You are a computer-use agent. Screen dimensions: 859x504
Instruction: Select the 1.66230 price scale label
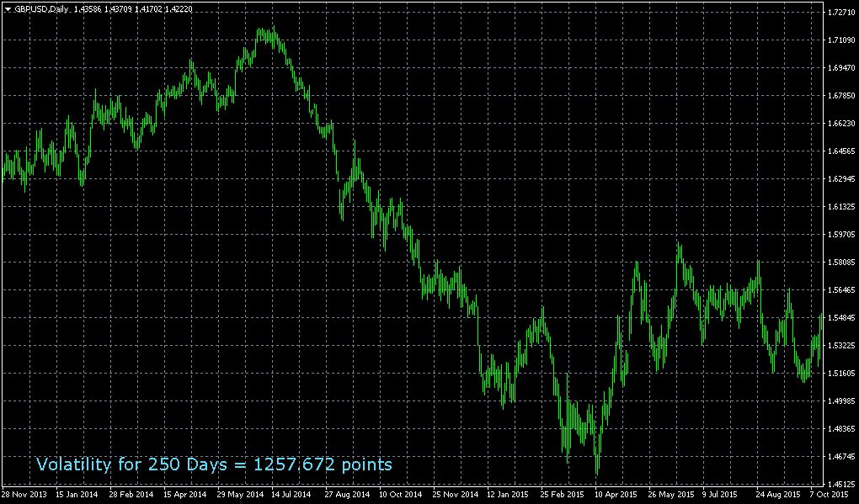(x=842, y=123)
